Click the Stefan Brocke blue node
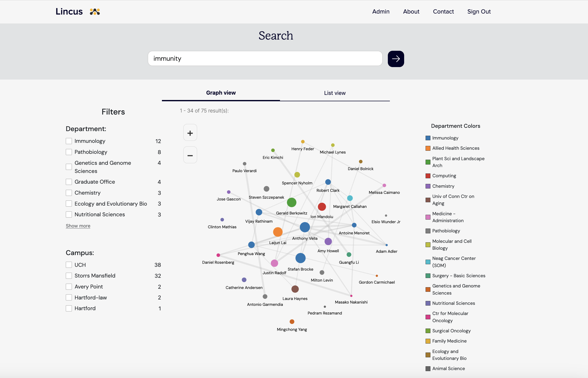Image resolution: width=588 pixels, height=378 pixels. (300, 258)
